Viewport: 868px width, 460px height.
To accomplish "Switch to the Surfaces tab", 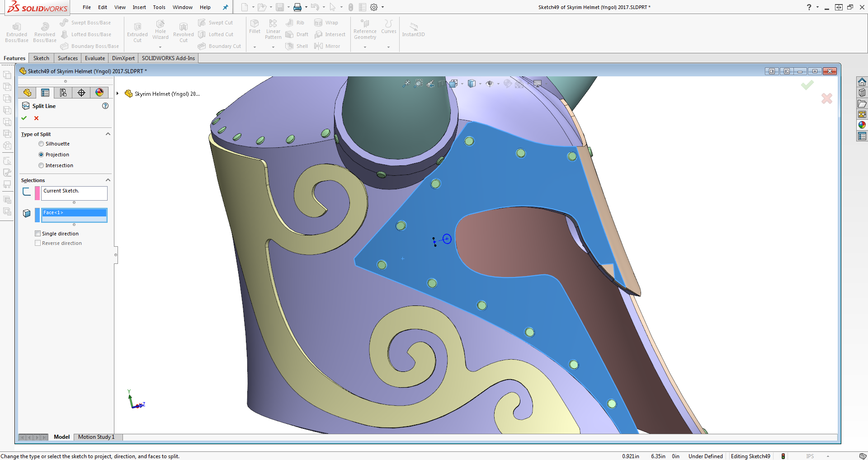I will click(68, 58).
